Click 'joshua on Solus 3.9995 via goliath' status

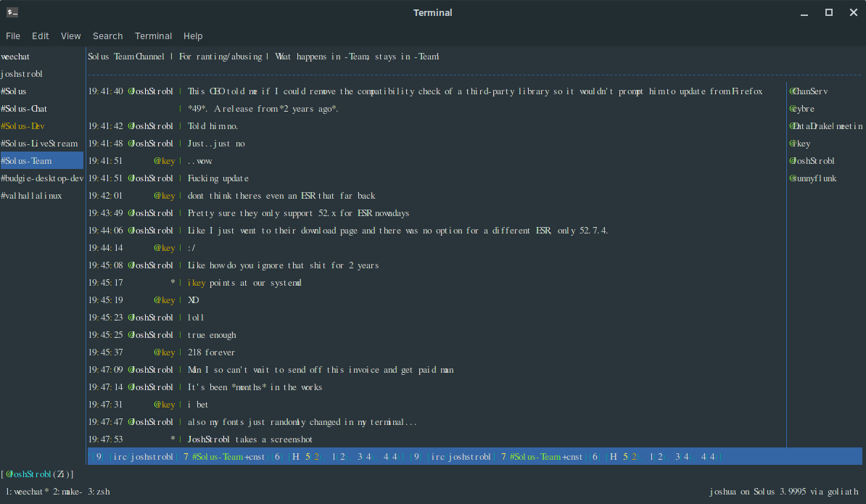tap(784, 491)
